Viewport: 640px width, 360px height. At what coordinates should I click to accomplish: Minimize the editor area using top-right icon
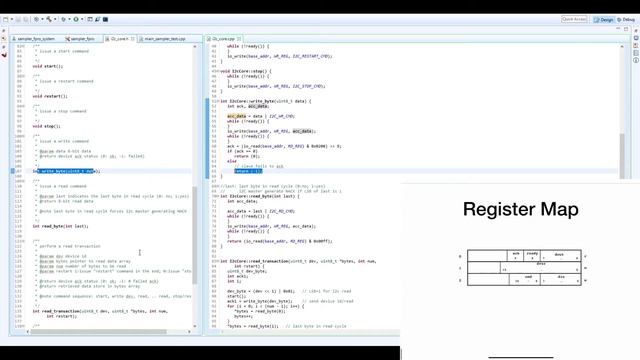tap(618, 29)
